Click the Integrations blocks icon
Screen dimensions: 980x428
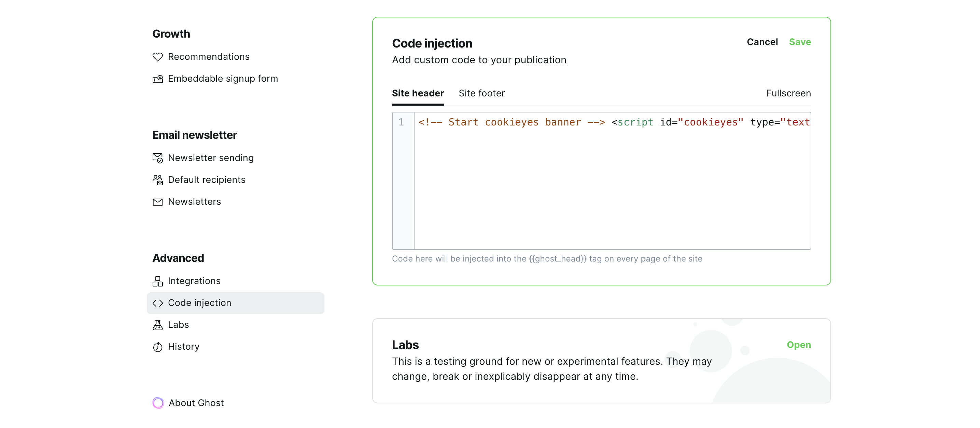(157, 281)
